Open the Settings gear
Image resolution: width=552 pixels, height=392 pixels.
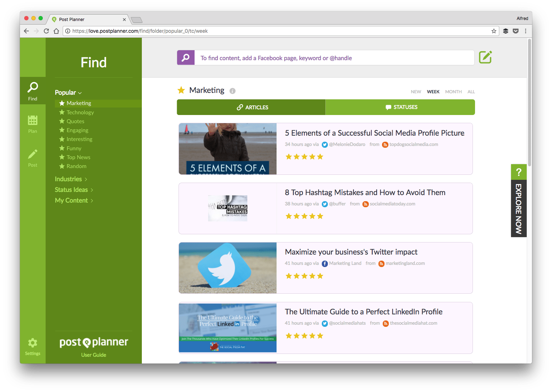click(x=32, y=346)
